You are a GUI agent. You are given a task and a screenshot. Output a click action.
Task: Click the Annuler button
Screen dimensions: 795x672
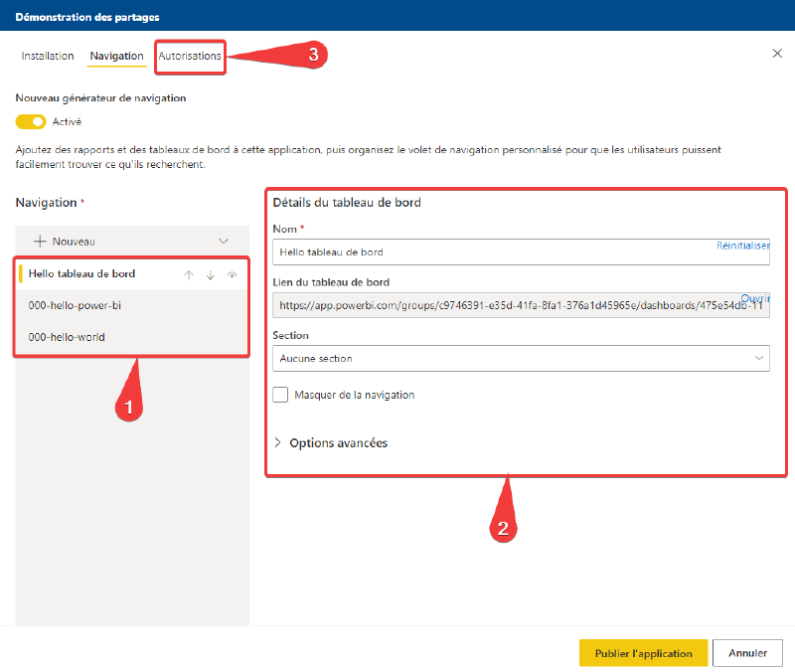coord(748,653)
